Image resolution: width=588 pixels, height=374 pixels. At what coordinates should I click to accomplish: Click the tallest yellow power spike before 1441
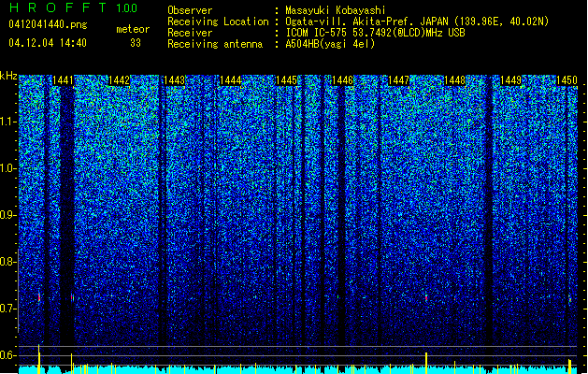(38, 359)
